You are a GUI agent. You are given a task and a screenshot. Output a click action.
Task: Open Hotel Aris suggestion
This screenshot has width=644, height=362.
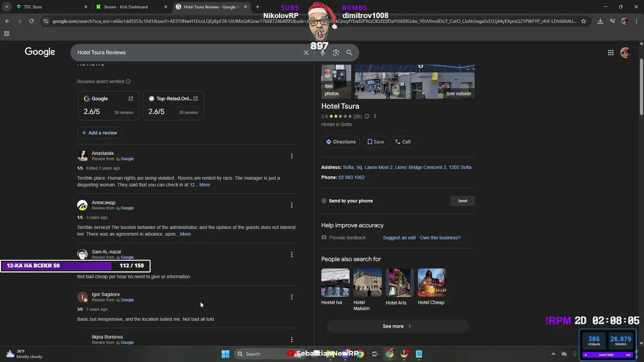(x=399, y=287)
